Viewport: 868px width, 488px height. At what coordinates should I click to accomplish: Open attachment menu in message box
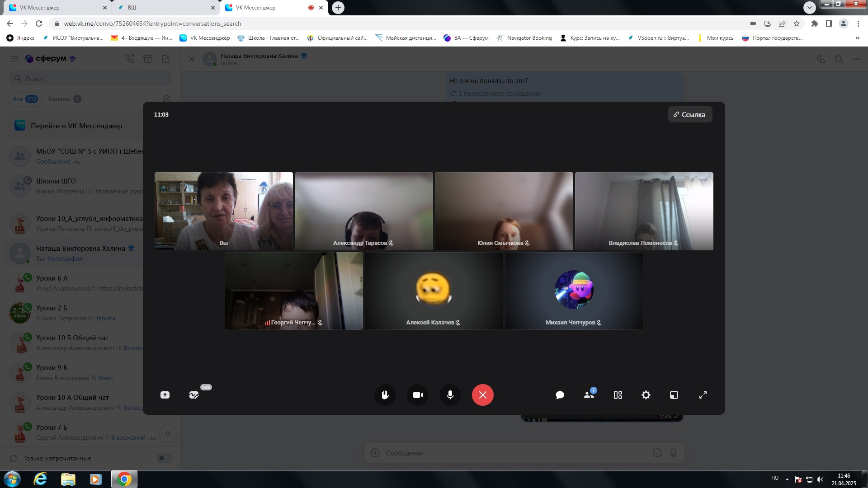click(x=375, y=453)
